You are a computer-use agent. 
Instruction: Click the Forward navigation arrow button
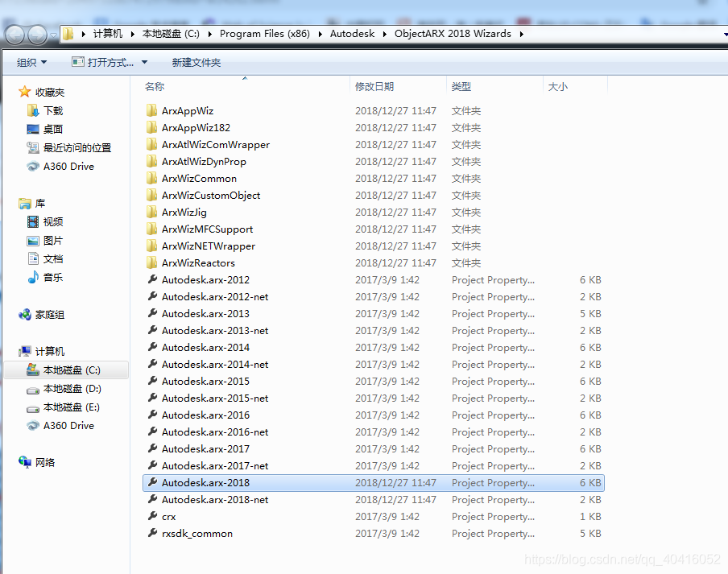point(37,35)
